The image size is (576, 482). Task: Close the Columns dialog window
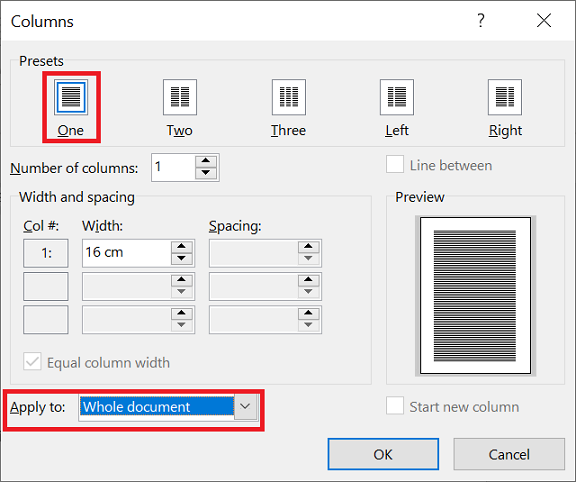pos(544,21)
